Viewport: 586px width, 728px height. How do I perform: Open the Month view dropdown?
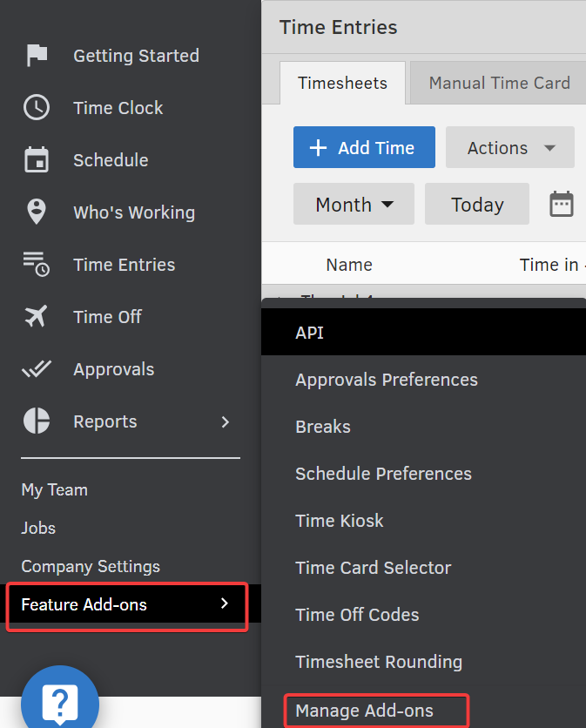(x=354, y=205)
